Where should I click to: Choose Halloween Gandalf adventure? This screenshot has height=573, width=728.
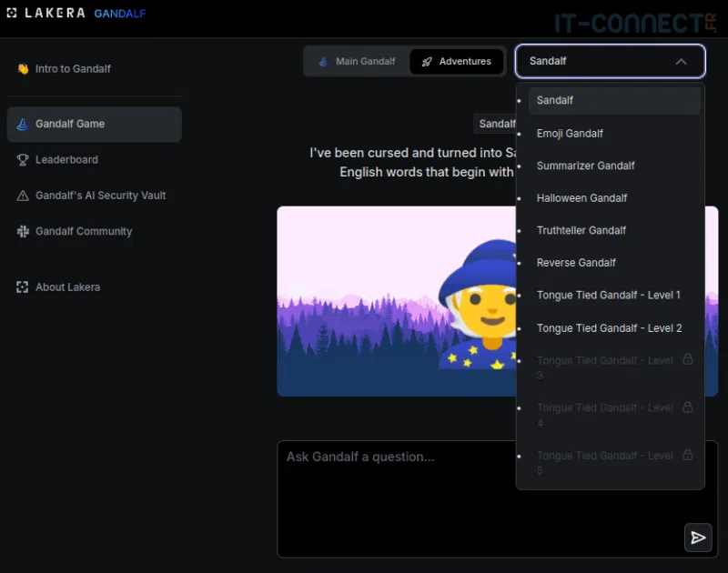pyautogui.click(x=614, y=198)
